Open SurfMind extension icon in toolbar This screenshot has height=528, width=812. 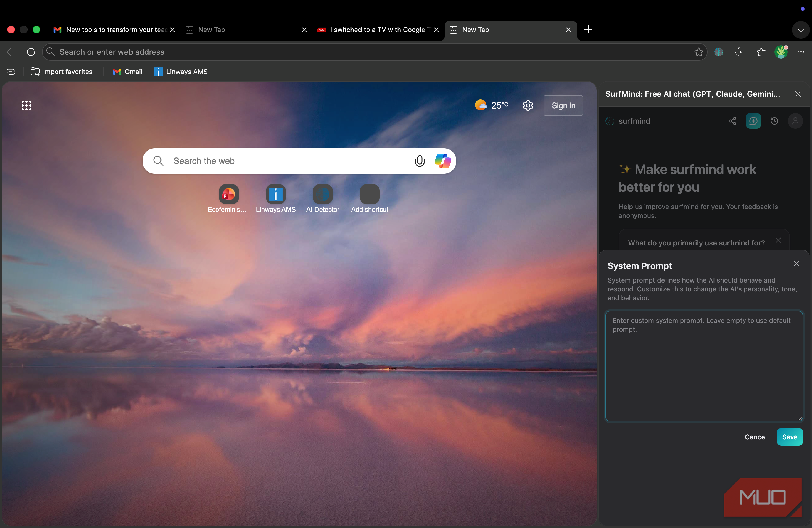coord(719,52)
